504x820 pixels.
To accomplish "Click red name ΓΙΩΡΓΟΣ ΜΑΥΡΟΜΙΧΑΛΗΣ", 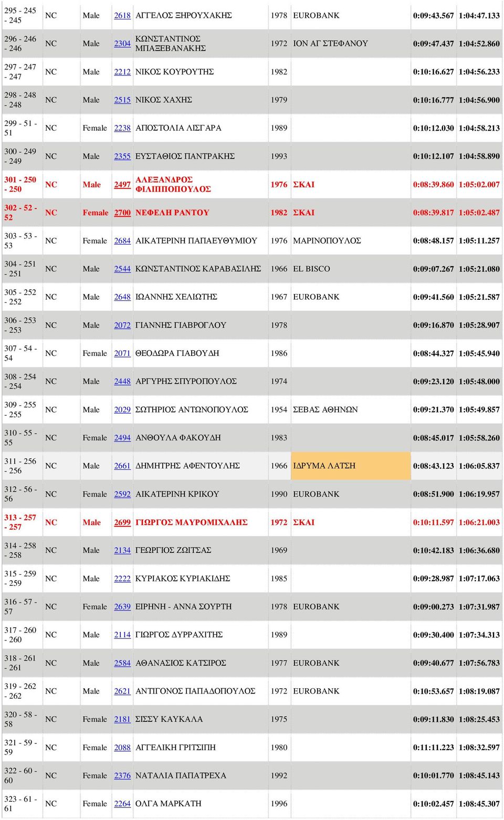I will click(x=192, y=522).
